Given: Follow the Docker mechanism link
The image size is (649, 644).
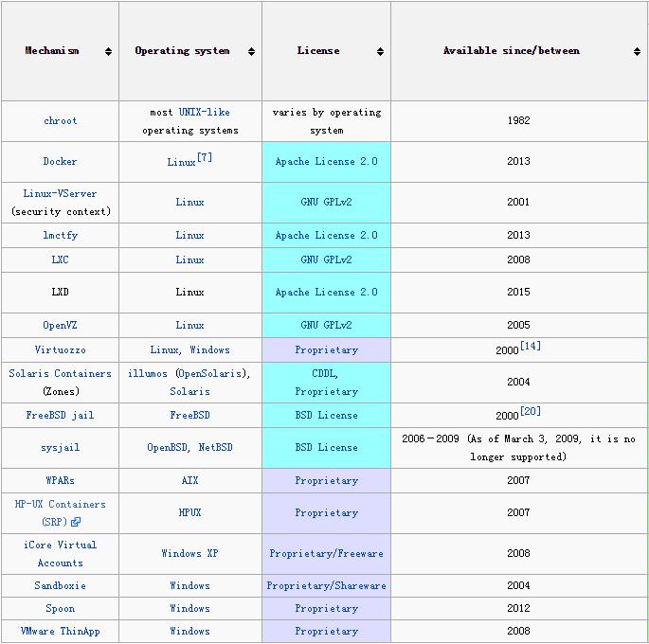Looking at the screenshot, I should coord(60,161).
